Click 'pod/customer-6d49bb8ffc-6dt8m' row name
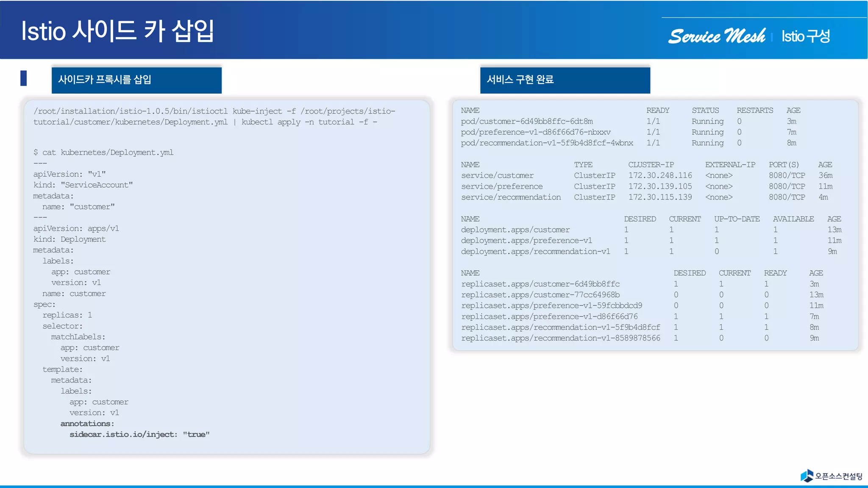868x488 pixels. [527, 121]
